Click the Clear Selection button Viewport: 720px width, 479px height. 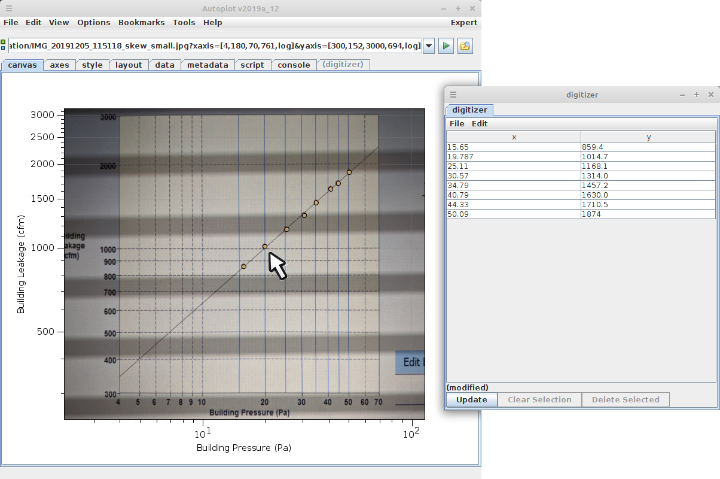539,400
